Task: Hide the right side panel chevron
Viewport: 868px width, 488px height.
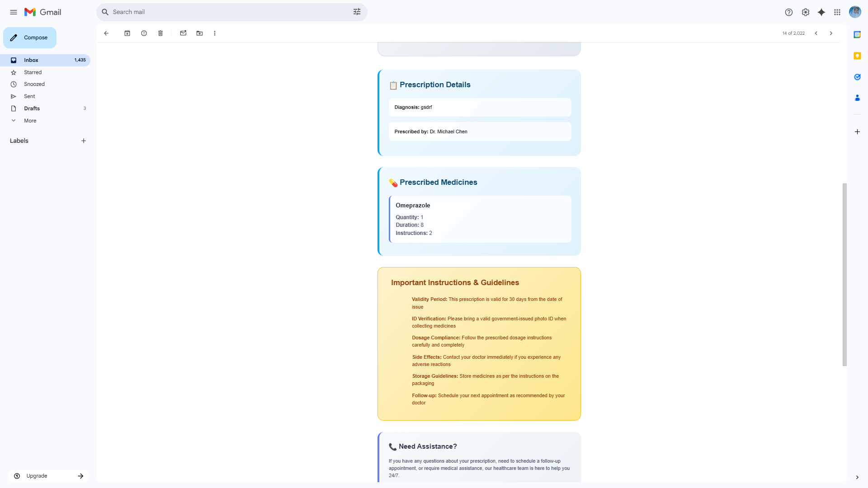Action: [857, 477]
